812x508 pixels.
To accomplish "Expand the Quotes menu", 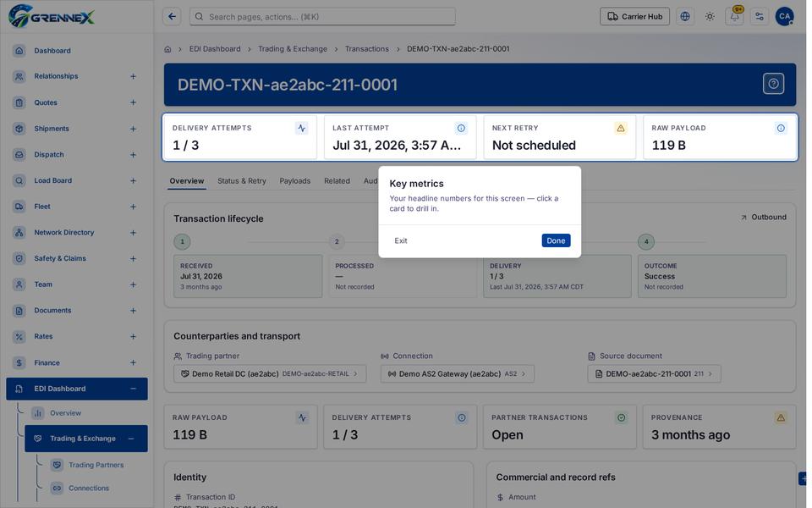I will pyautogui.click(x=133, y=102).
